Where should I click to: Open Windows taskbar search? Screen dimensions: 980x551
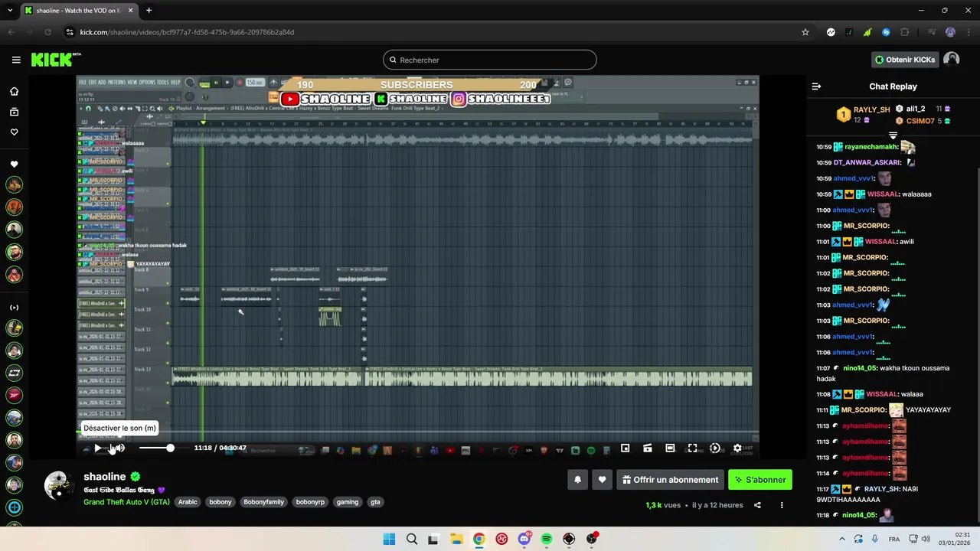(412, 539)
